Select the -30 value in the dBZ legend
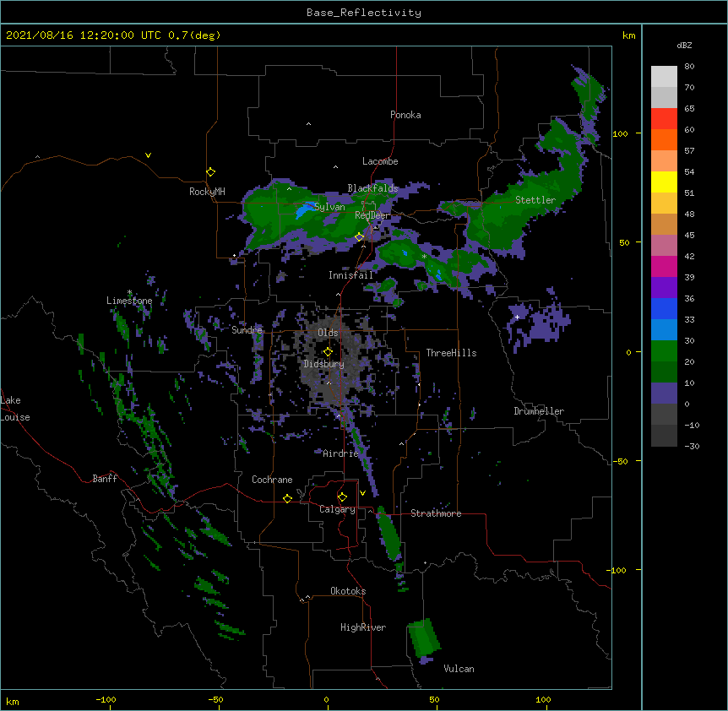Screen dimensions: 728x711 pos(692,446)
